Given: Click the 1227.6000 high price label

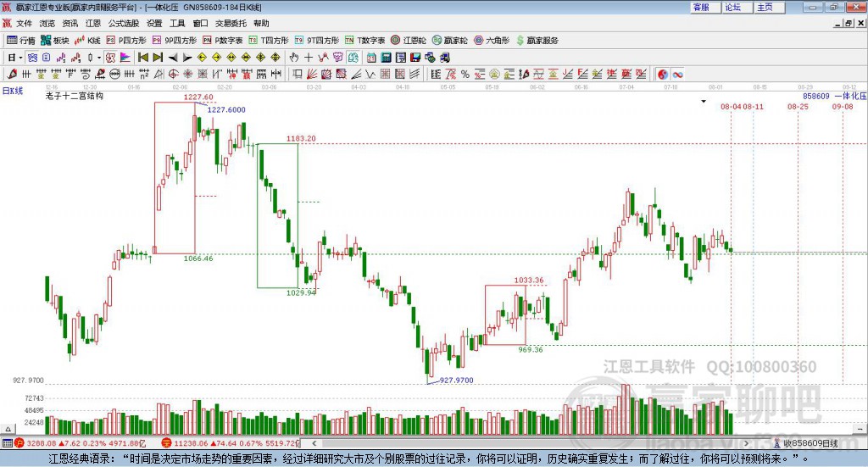Looking at the screenshot, I should point(225,109).
